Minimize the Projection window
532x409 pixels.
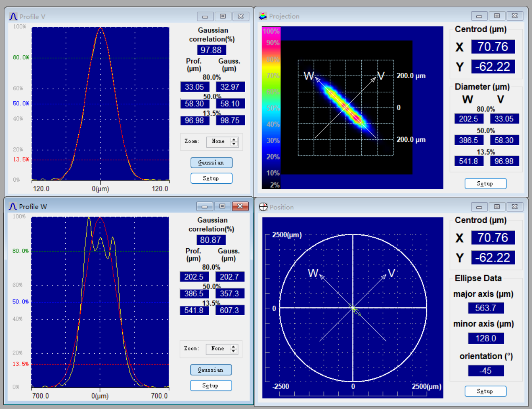(x=479, y=16)
